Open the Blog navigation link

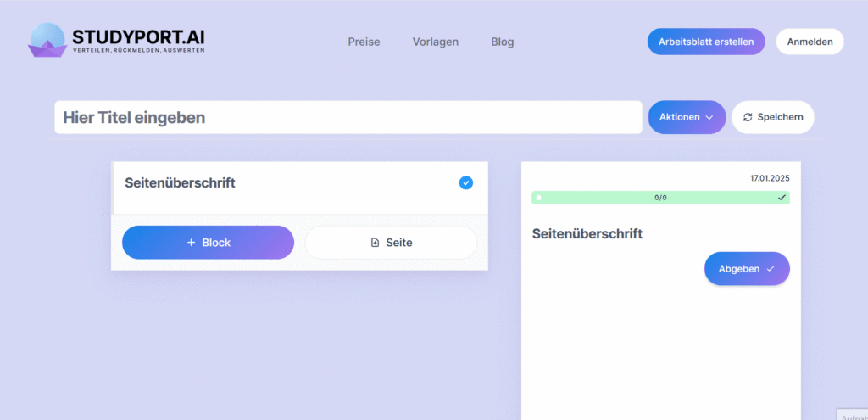click(x=502, y=42)
